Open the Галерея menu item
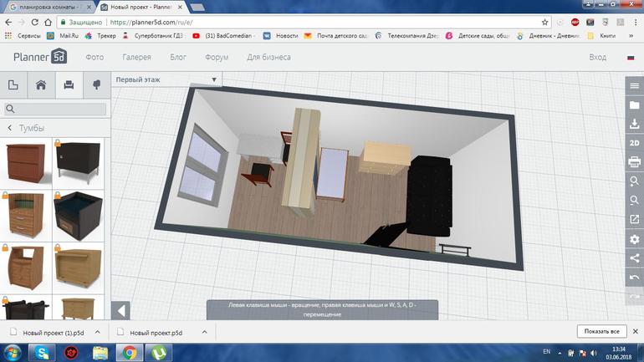 coord(137,58)
